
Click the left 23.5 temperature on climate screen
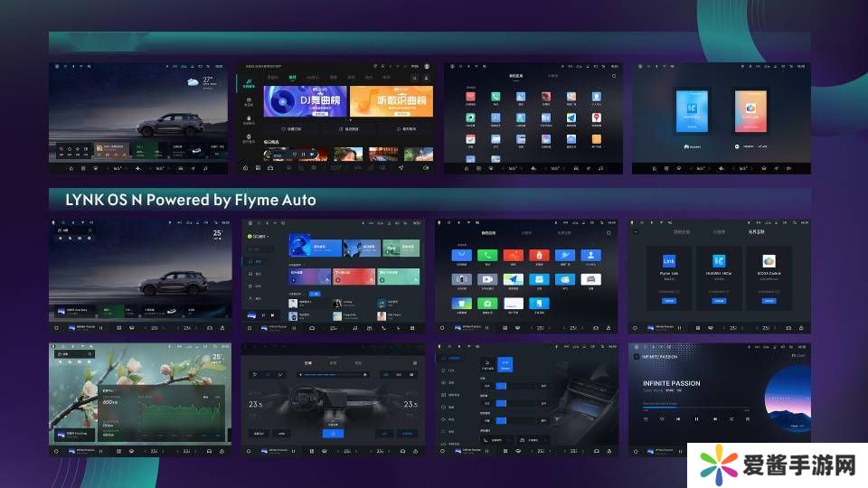pos(257,405)
